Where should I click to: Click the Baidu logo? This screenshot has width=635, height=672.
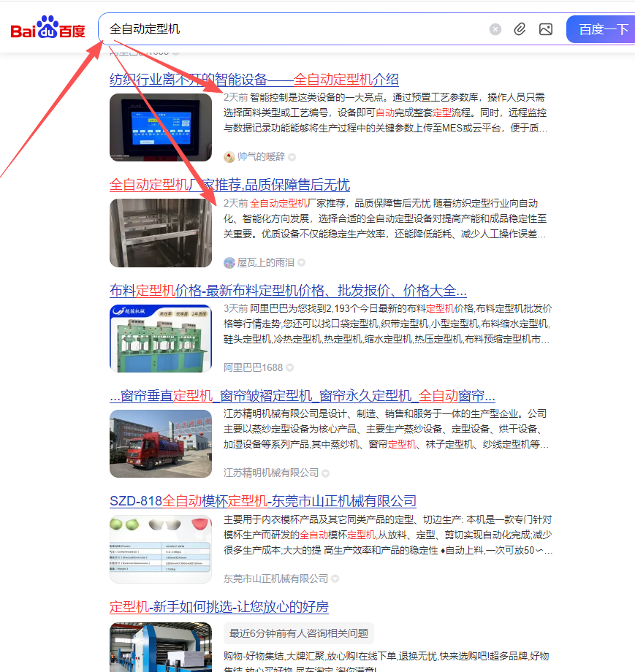[x=47, y=29]
